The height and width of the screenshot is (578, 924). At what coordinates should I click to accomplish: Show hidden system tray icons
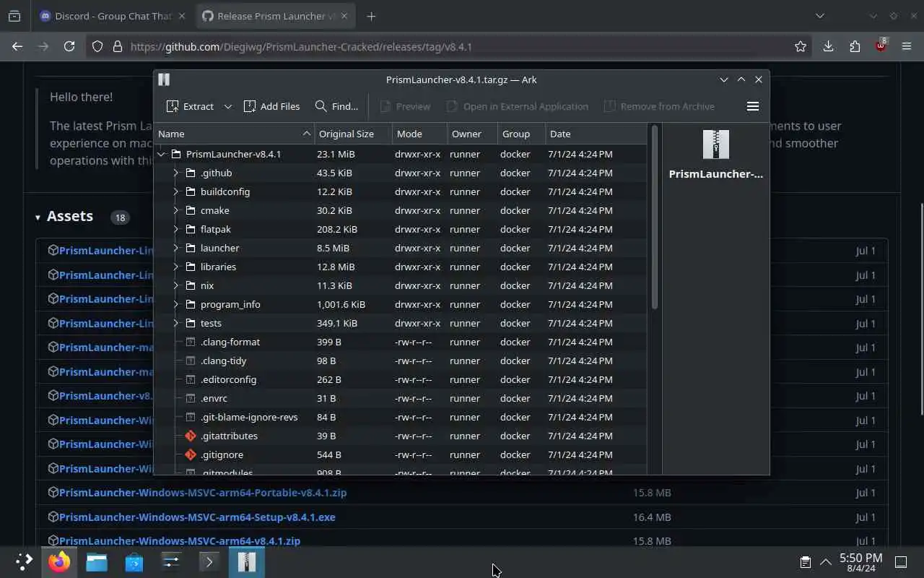(x=826, y=562)
